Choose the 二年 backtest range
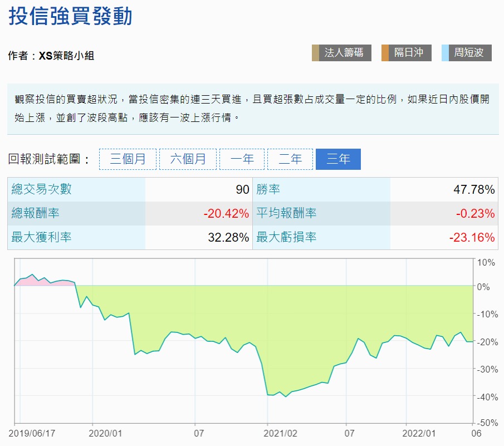This screenshot has height=446, width=504. point(290,159)
